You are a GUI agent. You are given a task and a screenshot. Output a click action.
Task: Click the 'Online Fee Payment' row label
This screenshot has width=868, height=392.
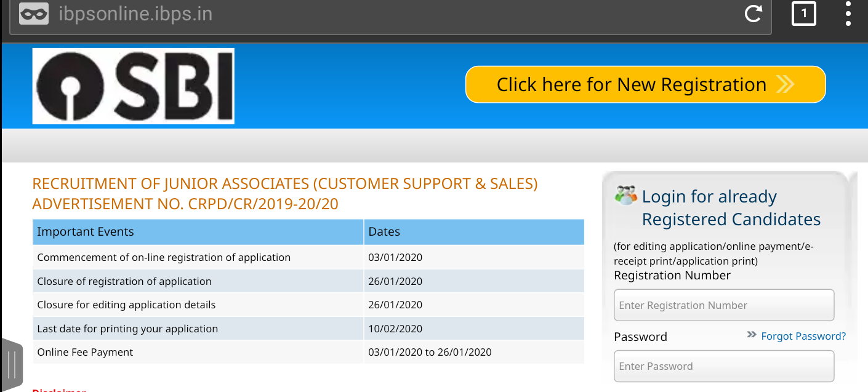[85, 352]
